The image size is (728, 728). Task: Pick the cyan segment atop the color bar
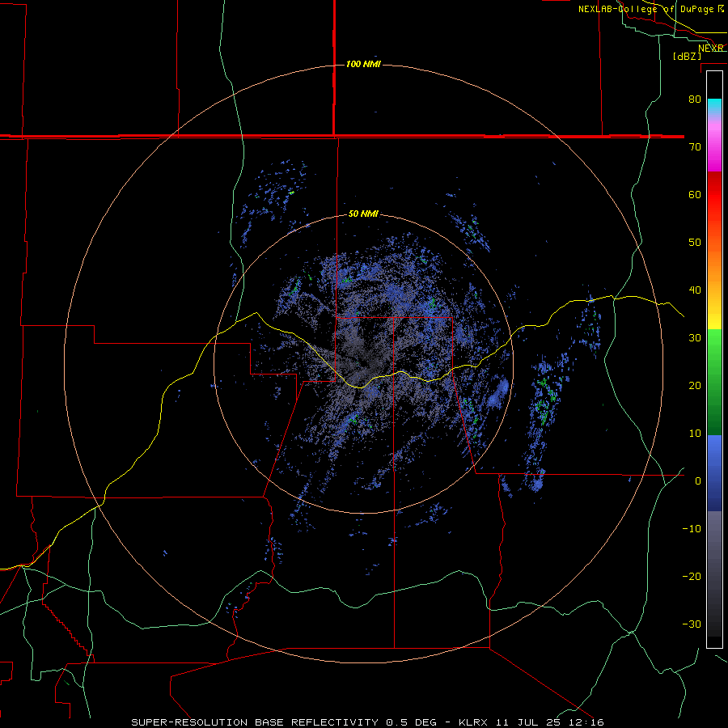tap(714, 106)
